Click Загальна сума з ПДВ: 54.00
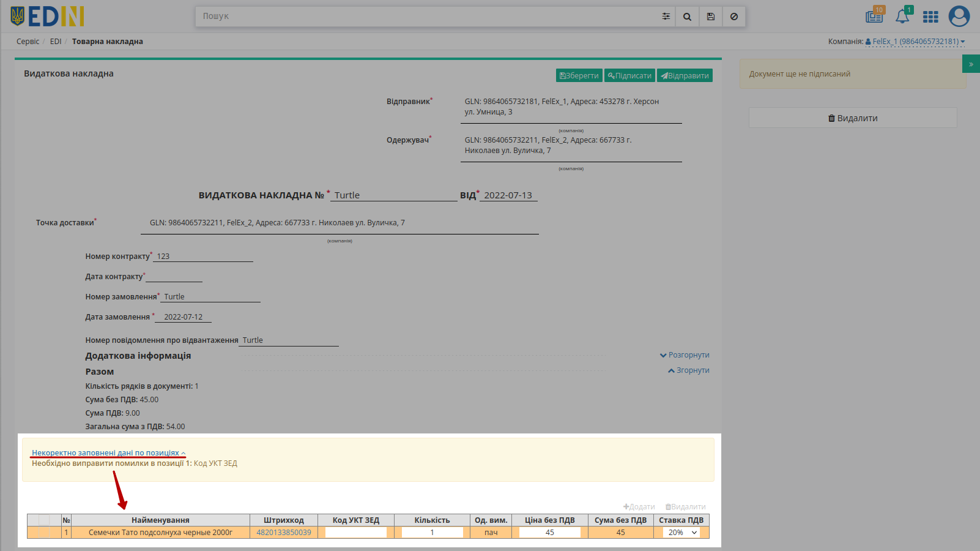Screen dimensions: 980x551 coord(135,427)
